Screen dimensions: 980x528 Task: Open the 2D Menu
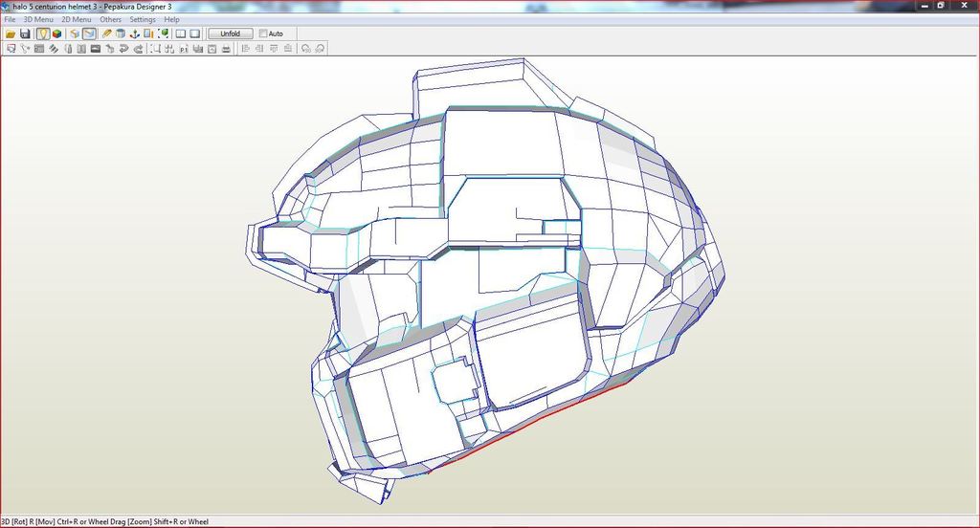coord(77,19)
